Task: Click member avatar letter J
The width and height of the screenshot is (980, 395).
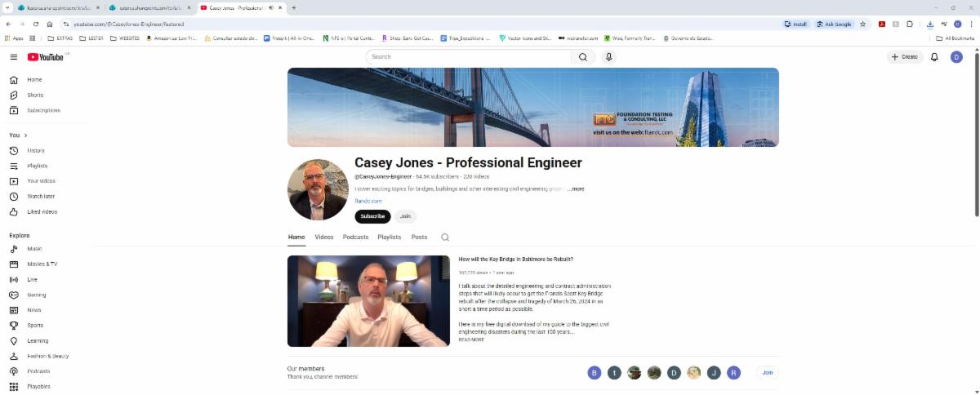Action: click(714, 373)
